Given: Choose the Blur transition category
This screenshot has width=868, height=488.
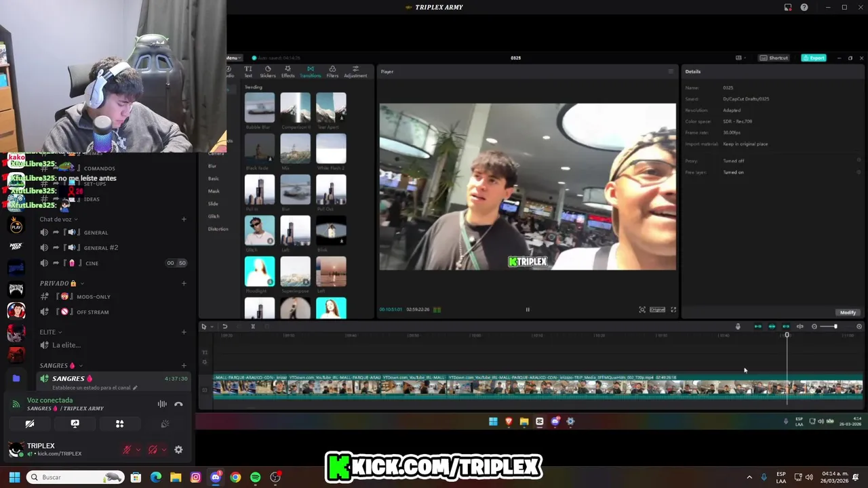Looking at the screenshot, I should pyautogui.click(x=212, y=166).
